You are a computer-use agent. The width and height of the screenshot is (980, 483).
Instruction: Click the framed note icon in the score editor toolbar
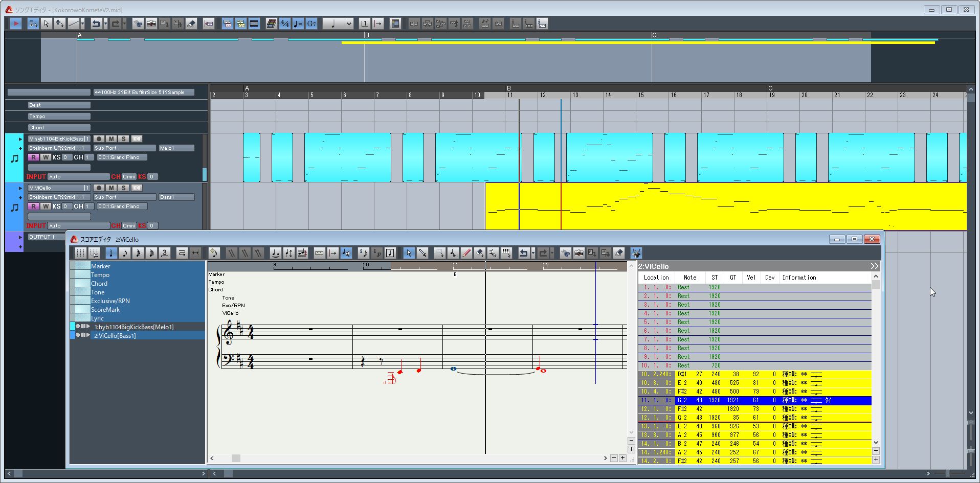[390, 253]
